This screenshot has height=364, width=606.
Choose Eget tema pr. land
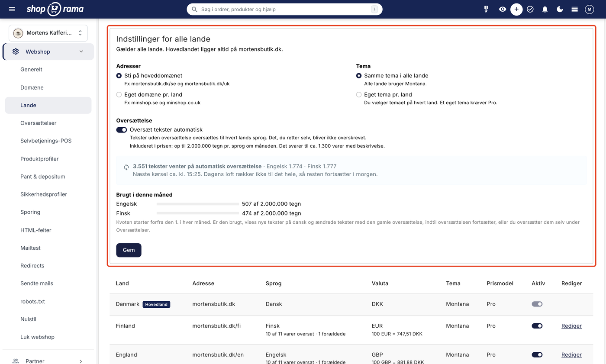pos(359,95)
